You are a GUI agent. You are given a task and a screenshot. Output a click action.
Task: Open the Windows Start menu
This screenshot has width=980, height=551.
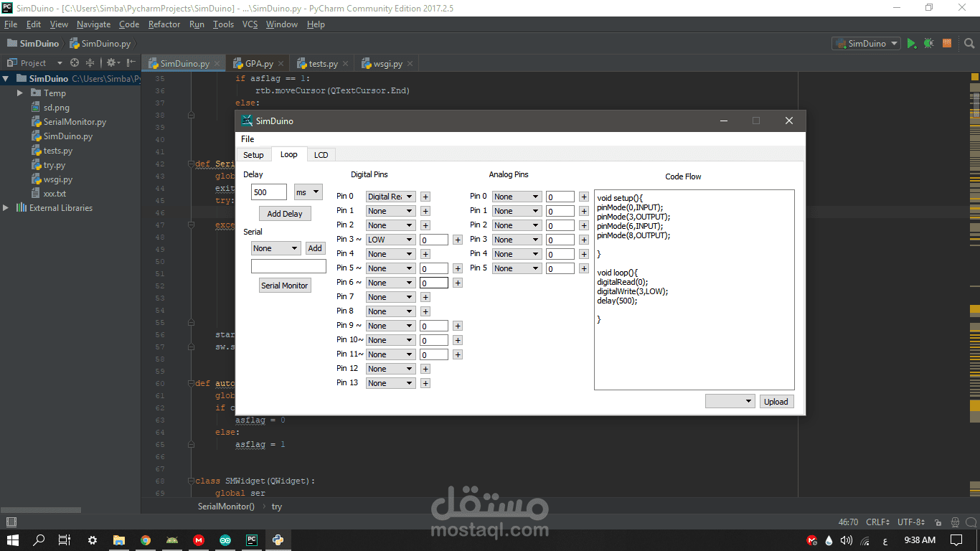(13, 540)
